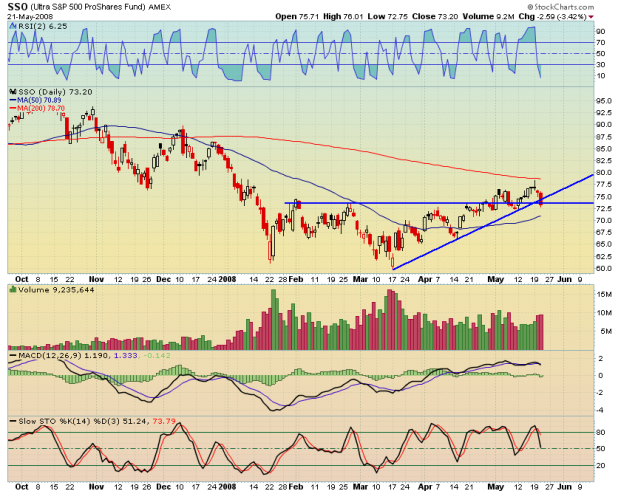
Task: Click the 'AMEX' exchange label
Action: (160, 7)
